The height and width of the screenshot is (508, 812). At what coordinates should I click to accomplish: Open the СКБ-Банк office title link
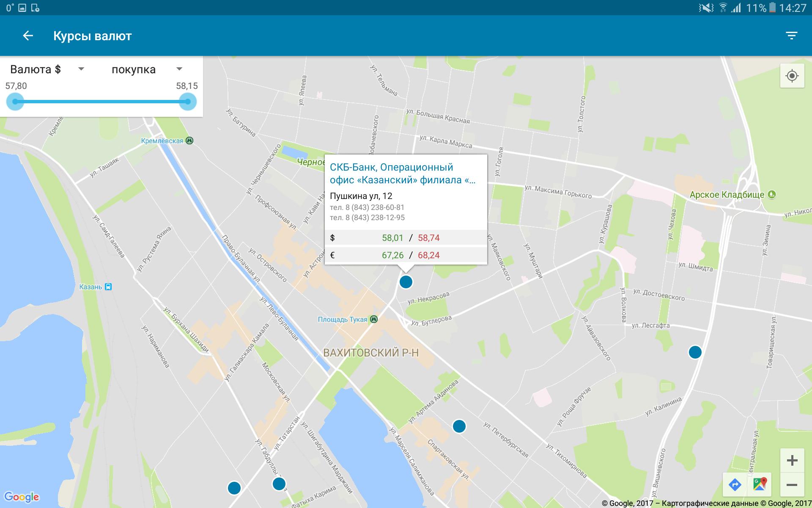click(403, 174)
